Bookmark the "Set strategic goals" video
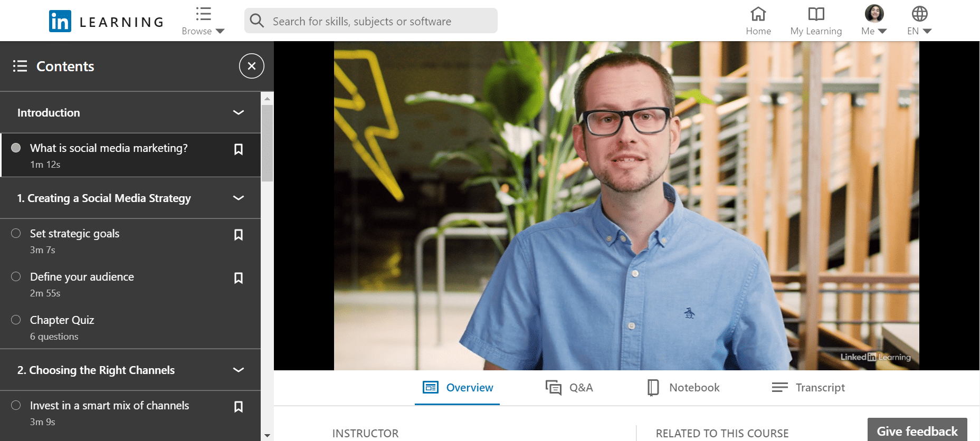Image resolution: width=980 pixels, height=441 pixels. click(239, 235)
